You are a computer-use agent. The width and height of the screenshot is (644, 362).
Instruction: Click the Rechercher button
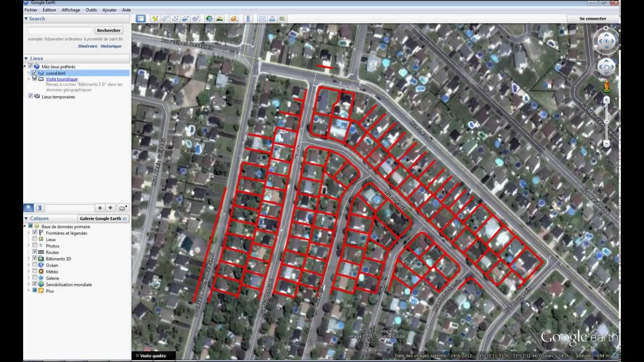(109, 30)
